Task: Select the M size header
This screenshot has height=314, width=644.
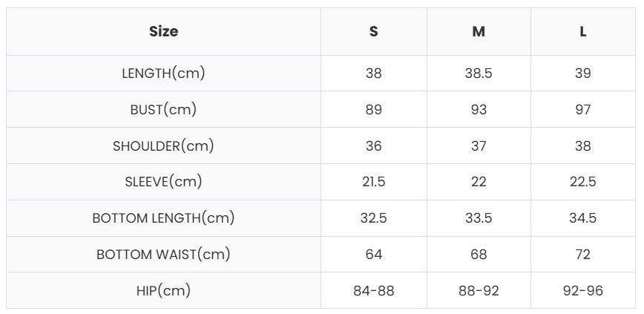Action: point(479,32)
